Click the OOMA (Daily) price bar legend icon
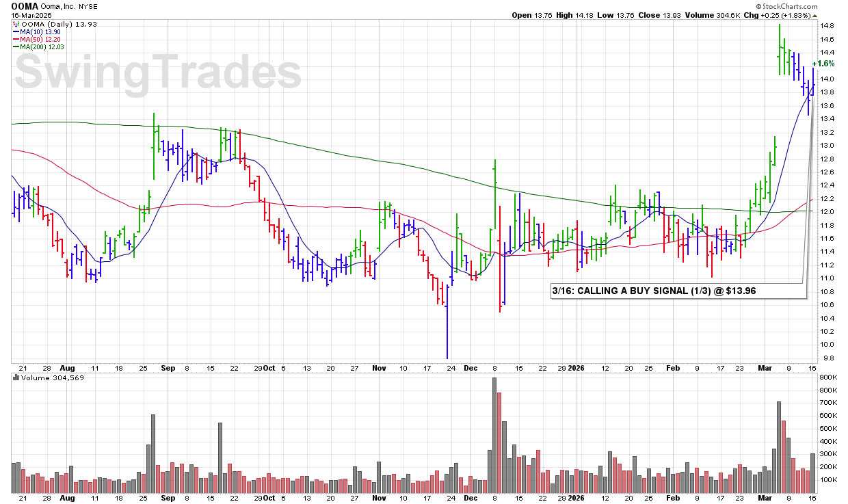 pos(15,24)
